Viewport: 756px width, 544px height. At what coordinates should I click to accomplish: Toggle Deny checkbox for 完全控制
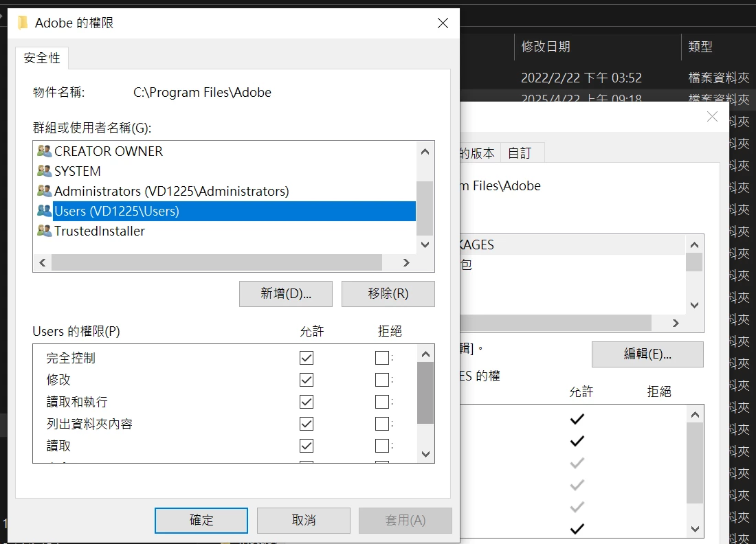pyautogui.click(x=382, y=358)
